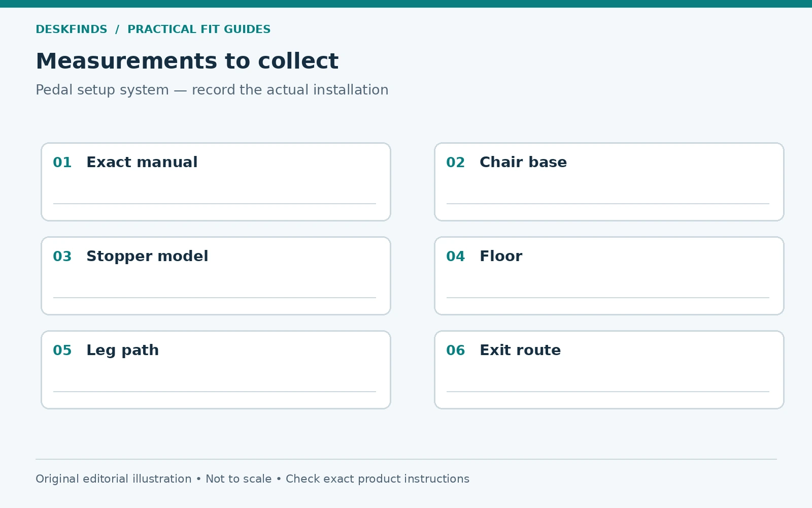
Task: Click the 'Exact manual' card title
Action: pos(142,163)
